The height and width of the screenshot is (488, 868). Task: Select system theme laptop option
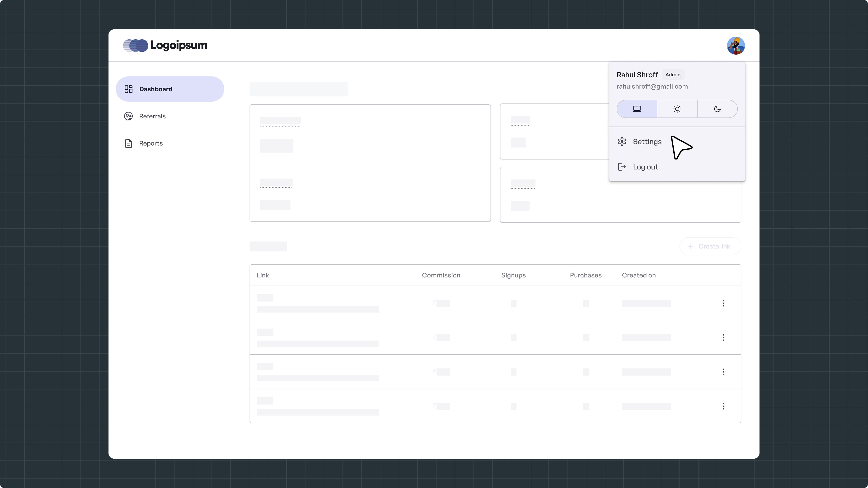click(x=637, y=109)
